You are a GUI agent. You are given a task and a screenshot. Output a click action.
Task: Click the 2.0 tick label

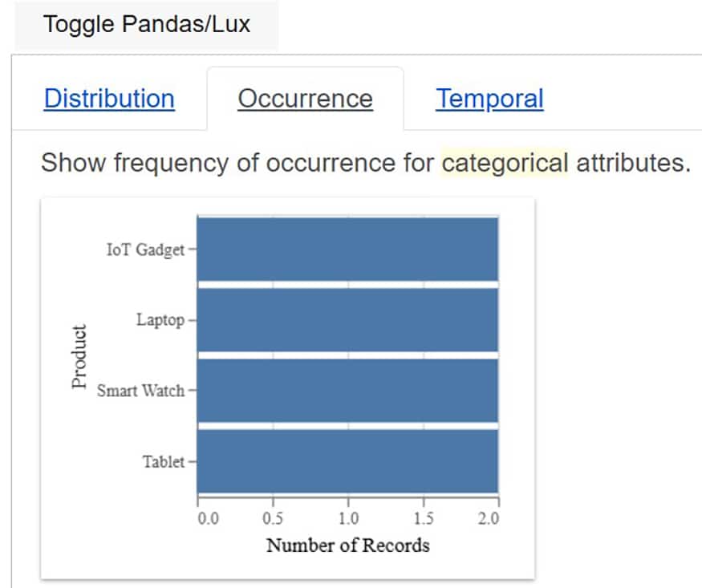(x=488, y=519)
